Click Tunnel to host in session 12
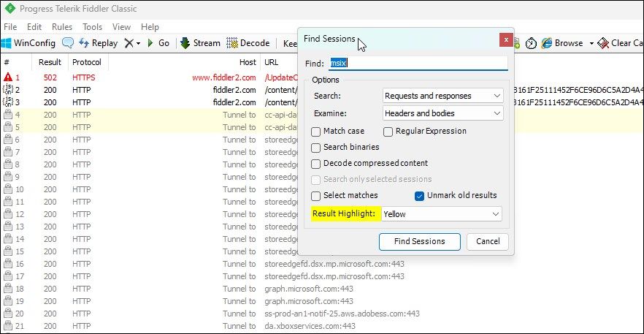Viewport: 644px width, 334px height. 239,214
